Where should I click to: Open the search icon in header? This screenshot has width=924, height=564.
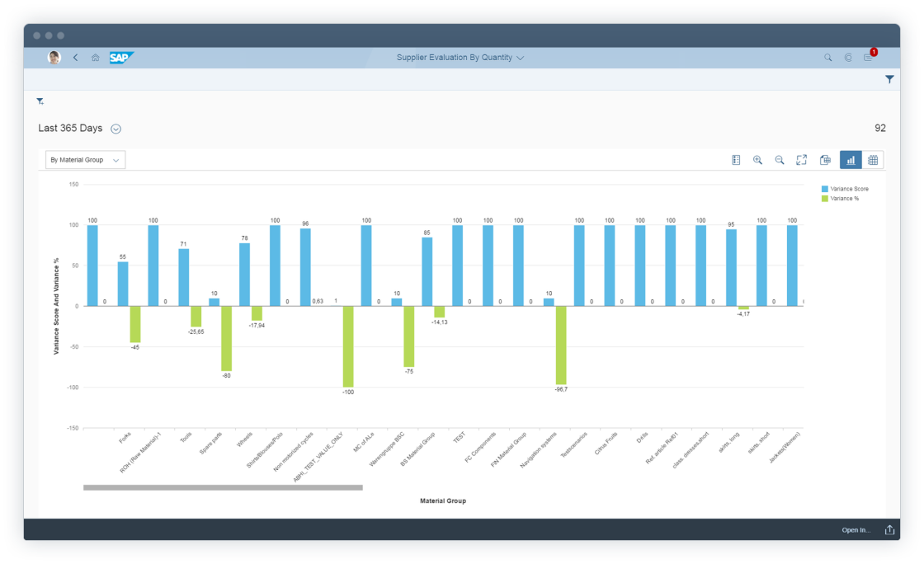(828, 58)
